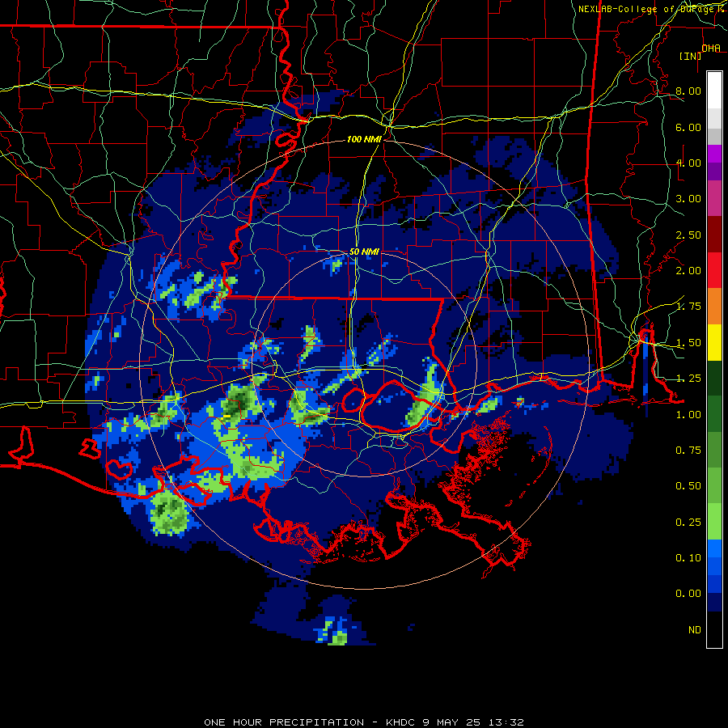The height and width of the screenshot is (728, 728).
Task: Pick the black ND legend swatch
Action: [x=714, y=629]
